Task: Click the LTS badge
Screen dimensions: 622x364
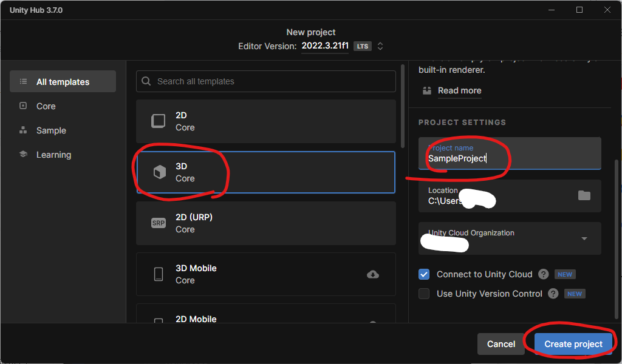Action: click(x=362, y=46)
